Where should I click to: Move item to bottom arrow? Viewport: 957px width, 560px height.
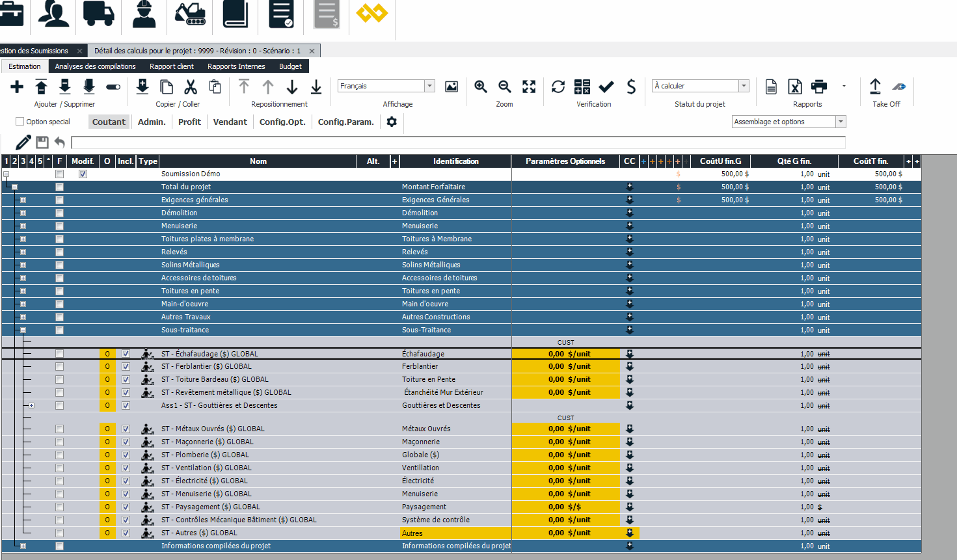(316, 87)
